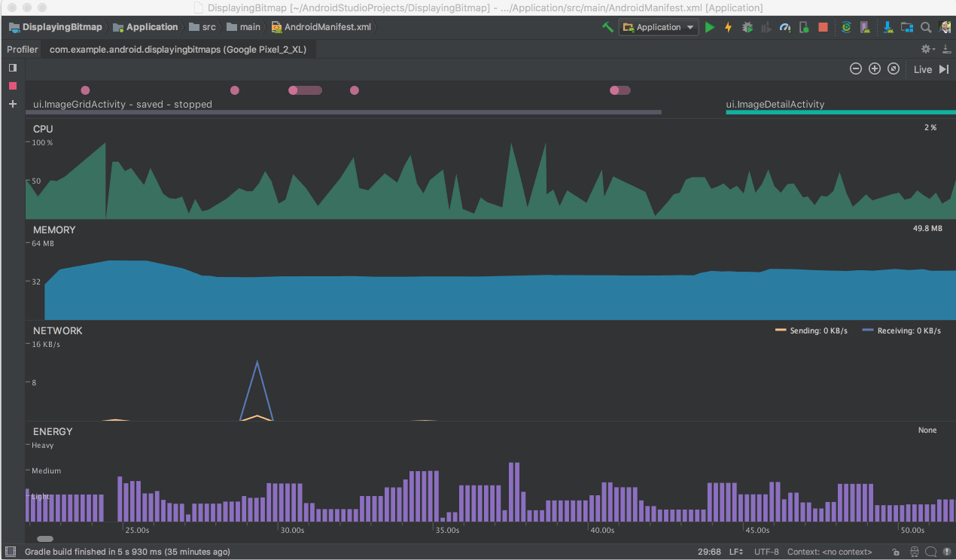Select the Profiler tool window tab
This screenshot has height=560, width=956.
pos(23,50)
